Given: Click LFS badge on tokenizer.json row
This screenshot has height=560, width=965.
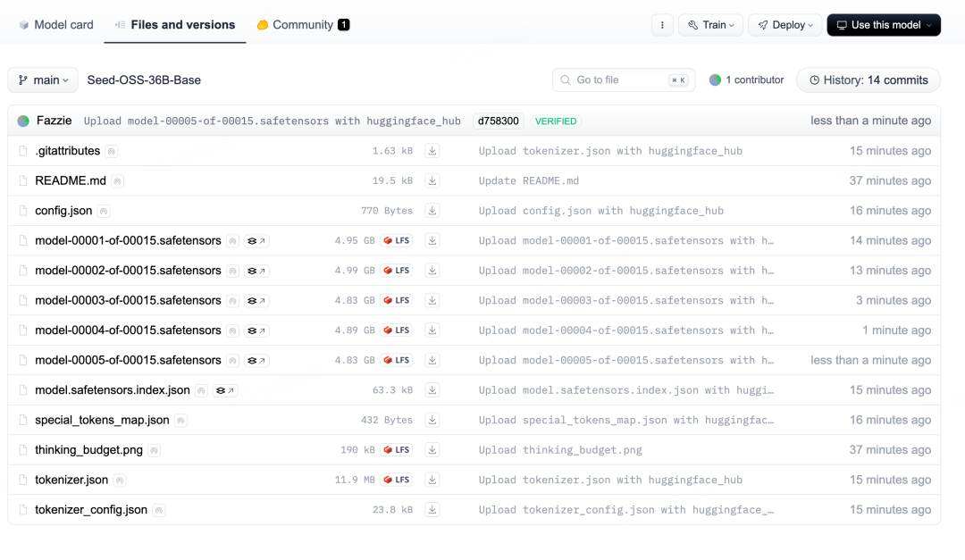Looking at the screenshot, I should [397, 480].
